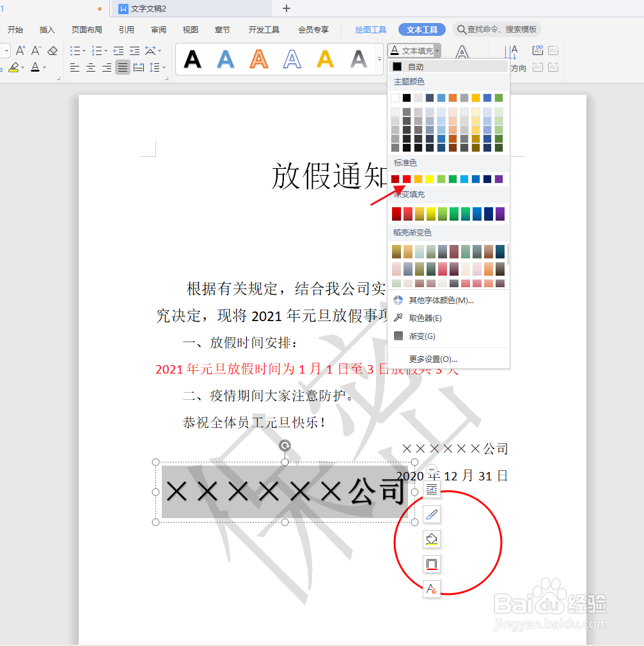Apply yellow text highlight color

click(14, 67)
